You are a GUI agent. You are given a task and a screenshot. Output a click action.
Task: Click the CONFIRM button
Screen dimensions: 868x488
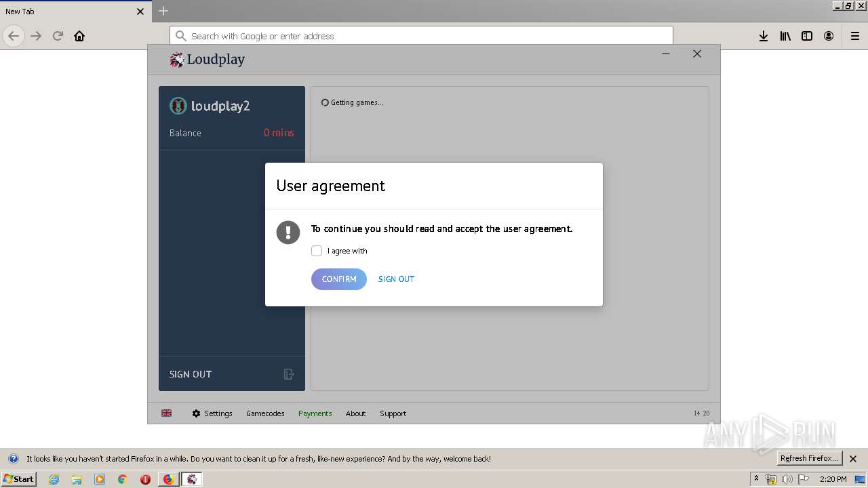point(339,279)
